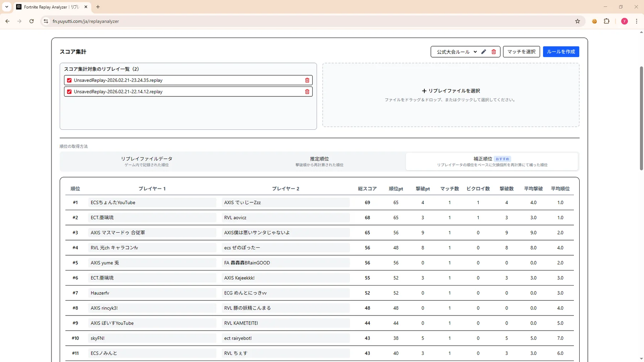
Task: Click the page vertical scrollbar thumb
Action: click(x=641, y=118)
